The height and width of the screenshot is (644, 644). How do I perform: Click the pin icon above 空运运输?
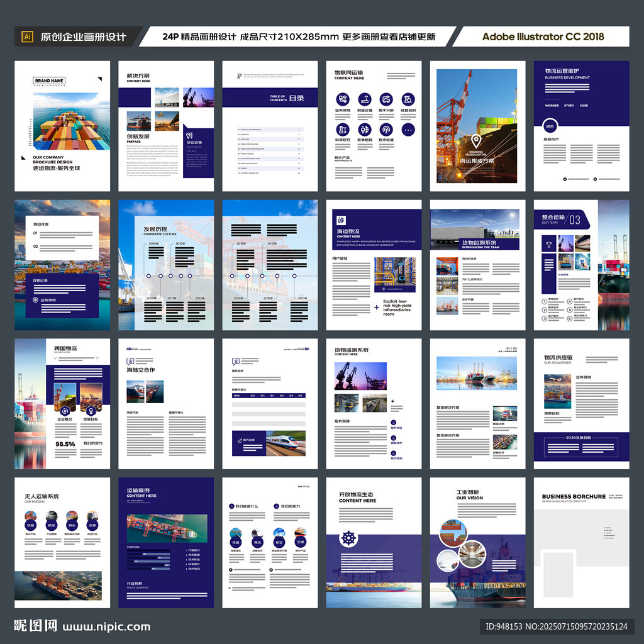[189, 135]
